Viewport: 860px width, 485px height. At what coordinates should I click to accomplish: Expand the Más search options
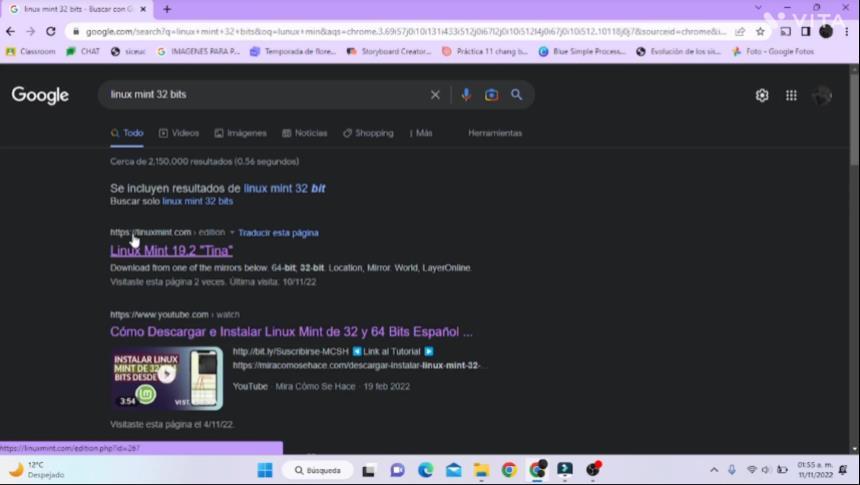pos(421,133)
